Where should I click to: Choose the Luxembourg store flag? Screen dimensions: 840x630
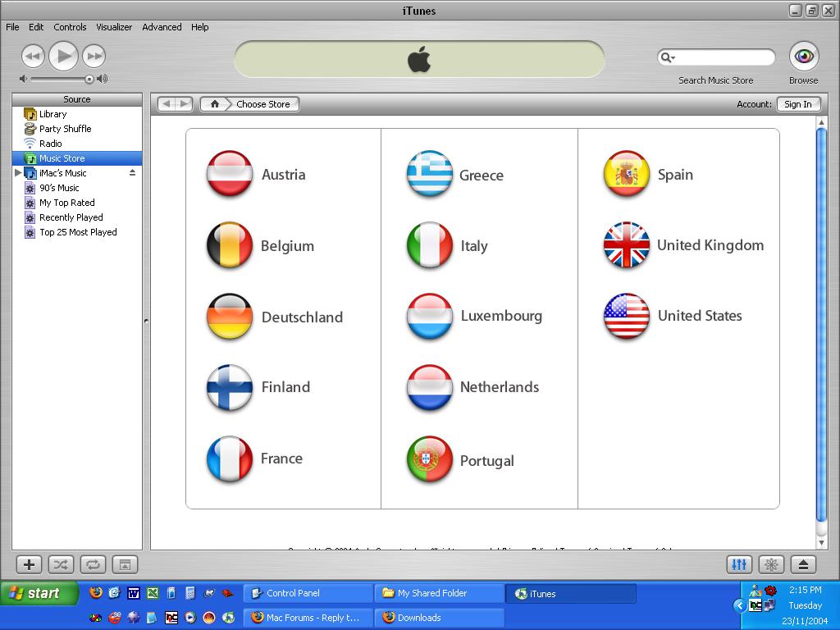click(x=430, y=316)
